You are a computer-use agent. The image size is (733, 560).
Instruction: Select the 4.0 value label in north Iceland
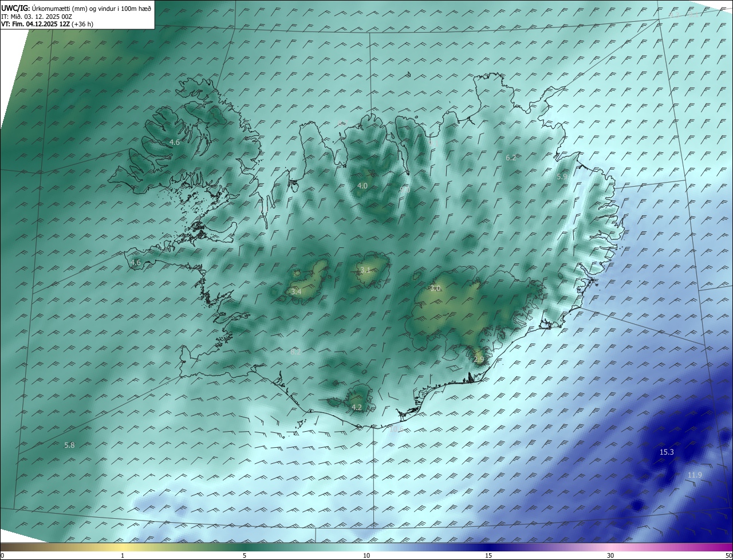[362, 186]
